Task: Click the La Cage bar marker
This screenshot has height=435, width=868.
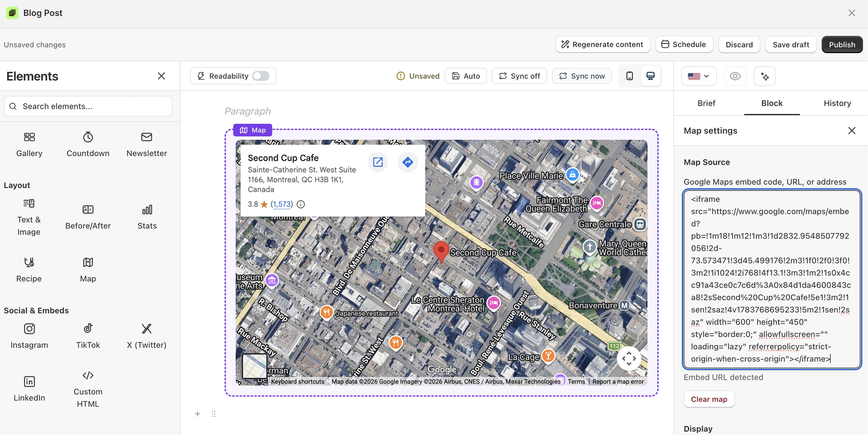Action: (x=548, y=356)
